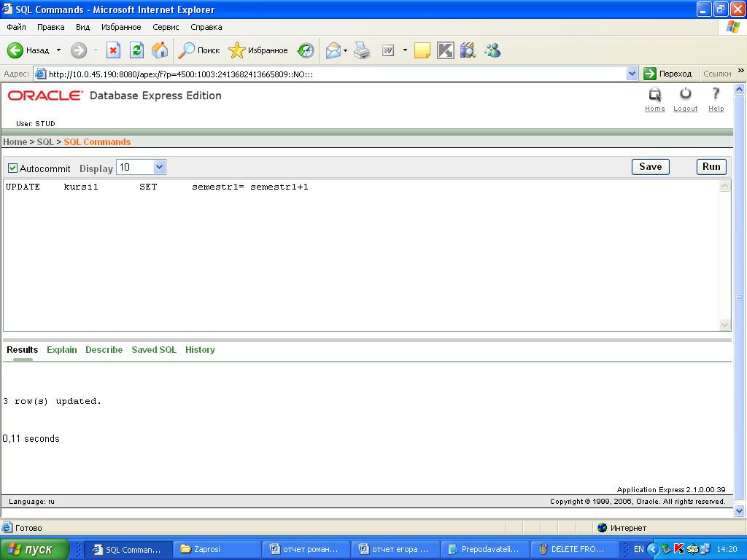The width and height of the screenshot is (747, 560).
Task: Click the yellow note toolbar icon
Action: coord(422,50)
